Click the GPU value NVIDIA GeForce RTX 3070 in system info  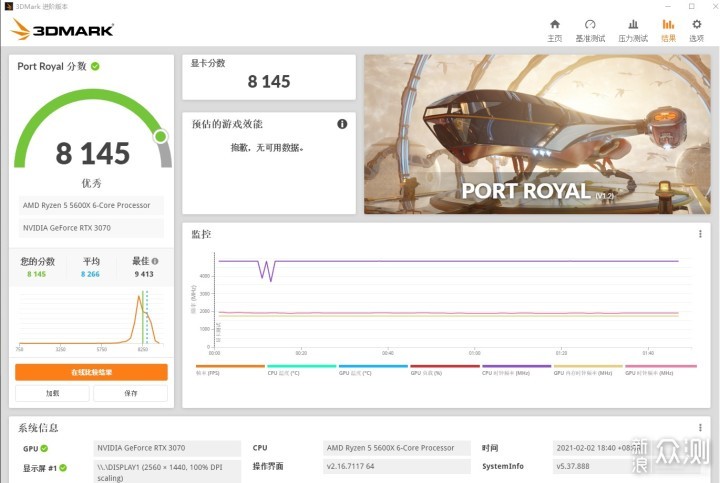tap(167, 448)
